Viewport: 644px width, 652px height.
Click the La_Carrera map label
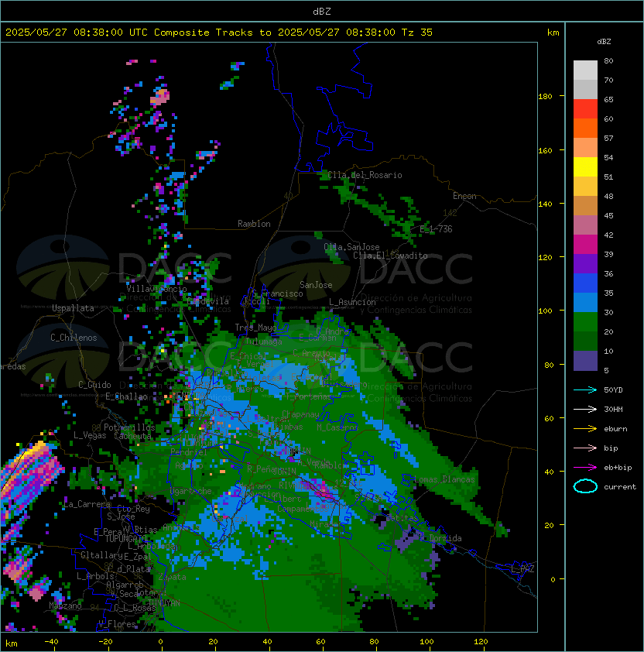(87, 504)
